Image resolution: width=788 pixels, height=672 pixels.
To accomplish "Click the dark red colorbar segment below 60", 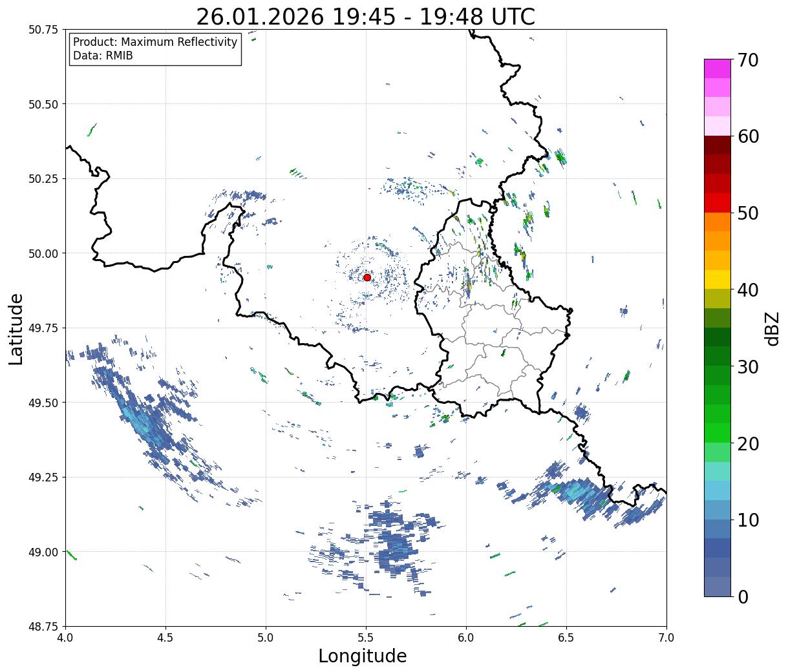I will pos(718,145).
